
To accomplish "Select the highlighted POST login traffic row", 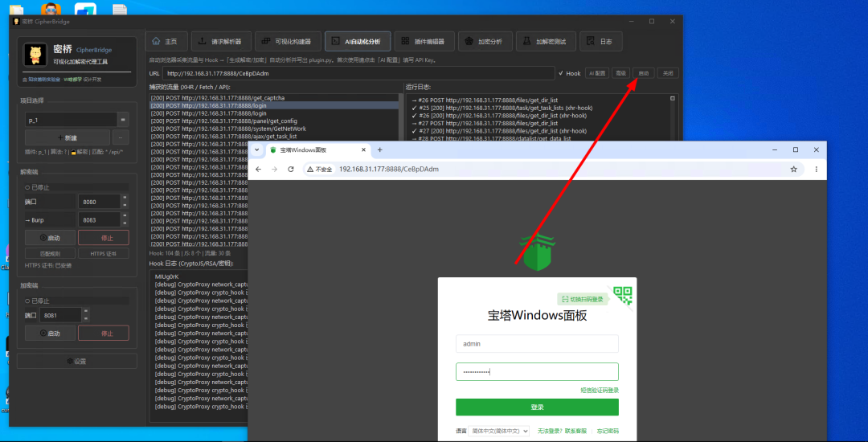I will tap(273, 105).
